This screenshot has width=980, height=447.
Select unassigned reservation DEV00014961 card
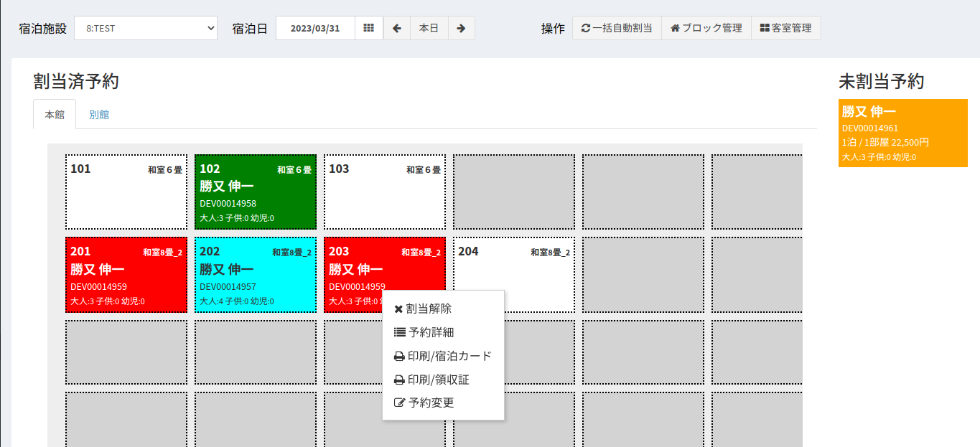tap(903, 133)
